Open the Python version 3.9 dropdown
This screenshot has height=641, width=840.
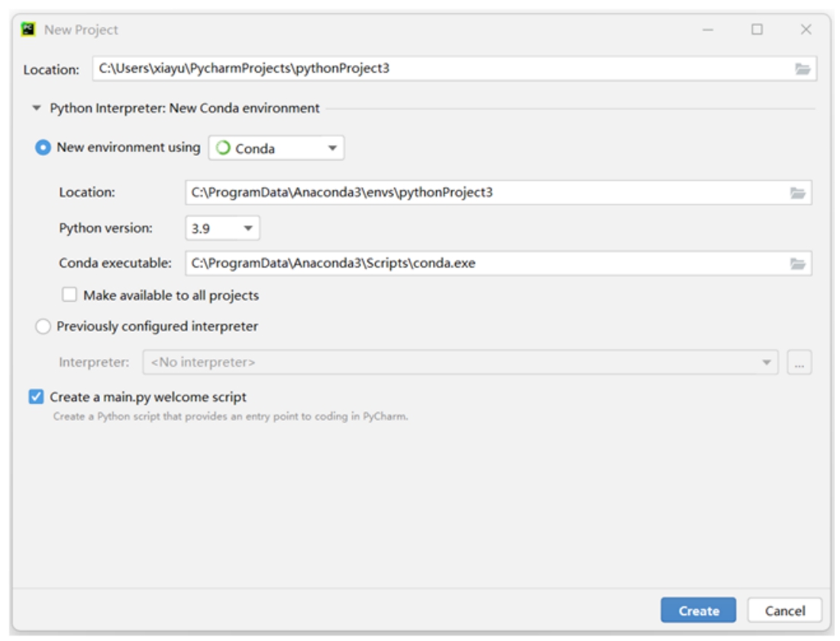click(222, 228)
